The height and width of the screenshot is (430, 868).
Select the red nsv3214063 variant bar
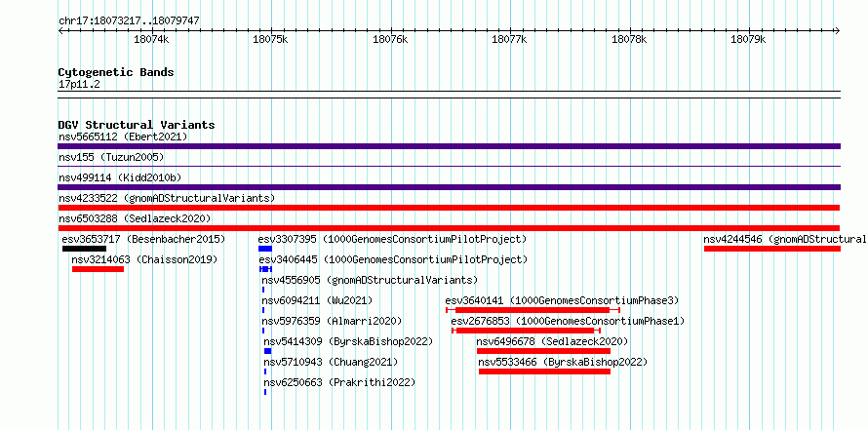pos(98,269)
